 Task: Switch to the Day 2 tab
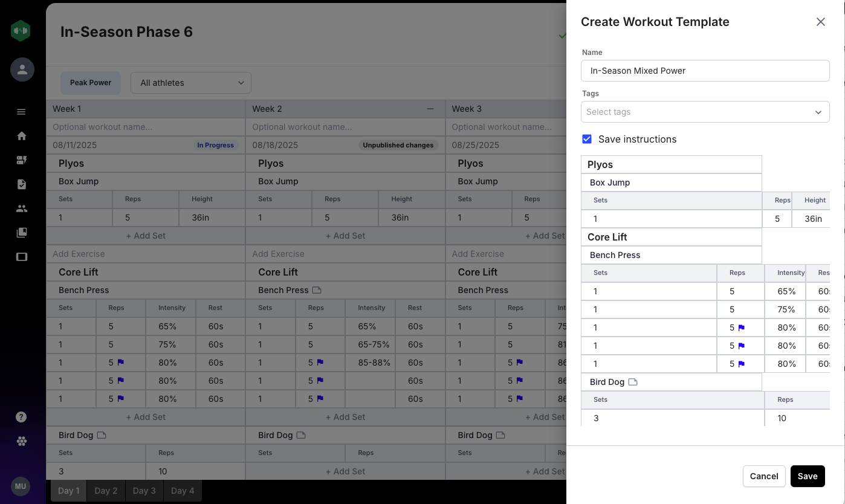(x=106, y=491)
